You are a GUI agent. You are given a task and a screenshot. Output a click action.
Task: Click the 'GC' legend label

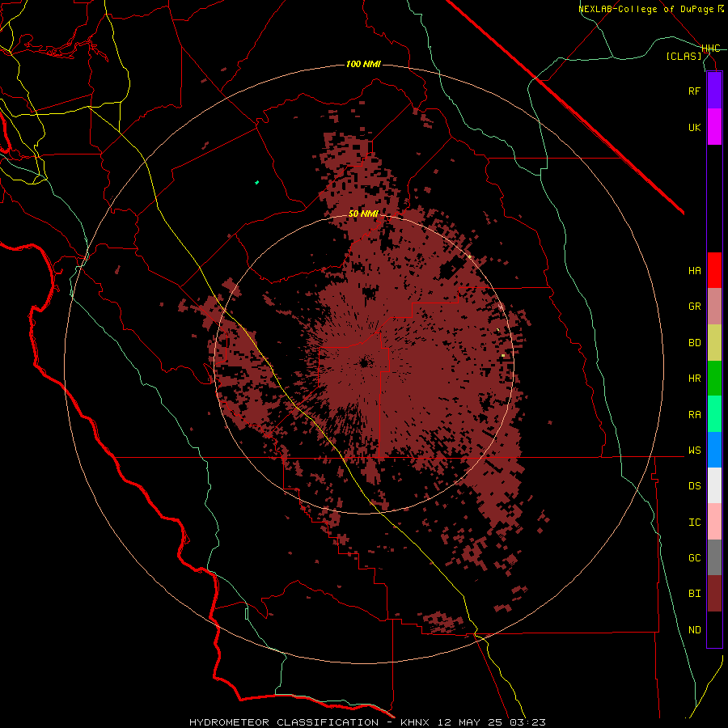694,558
